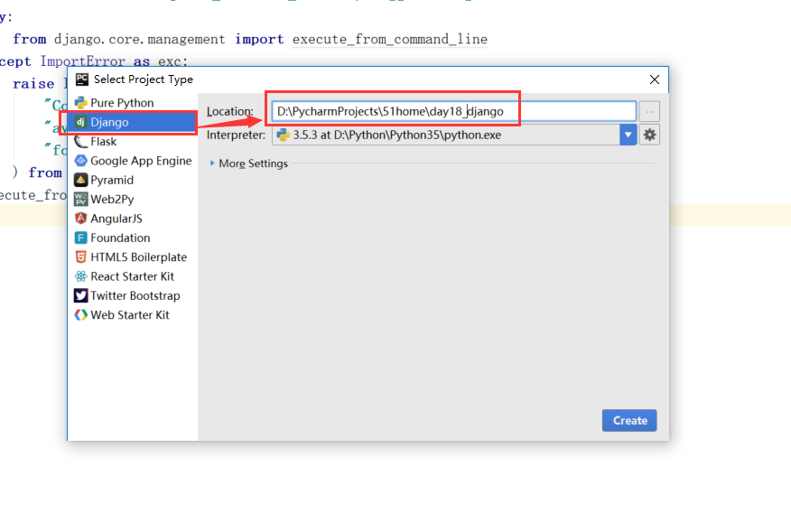Click into the Location path field
The height and width of the screenshot is (532, 791).
tap(453, 111)
